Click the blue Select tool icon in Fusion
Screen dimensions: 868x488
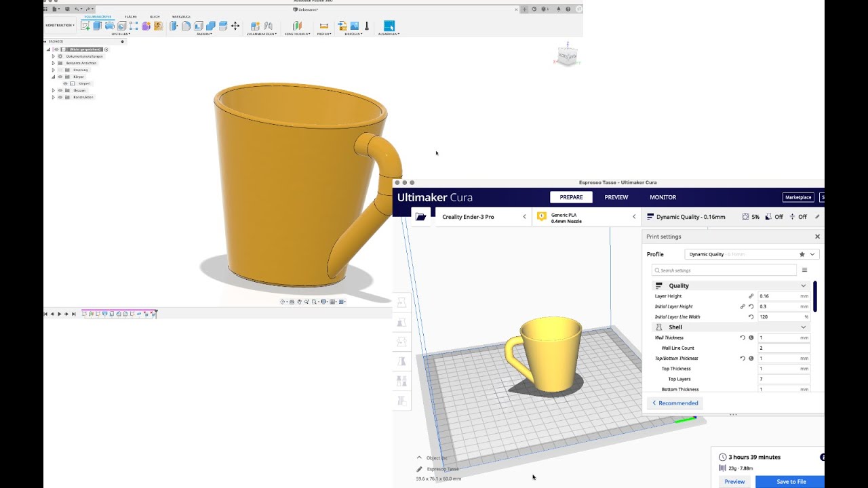[389, 26]
